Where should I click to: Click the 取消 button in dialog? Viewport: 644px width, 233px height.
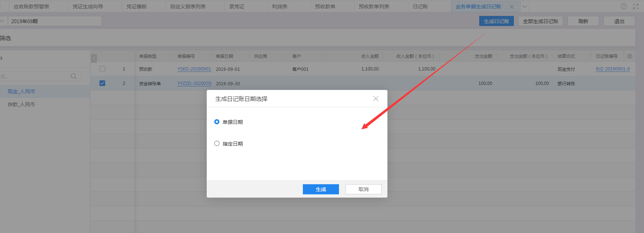point(364,189)
